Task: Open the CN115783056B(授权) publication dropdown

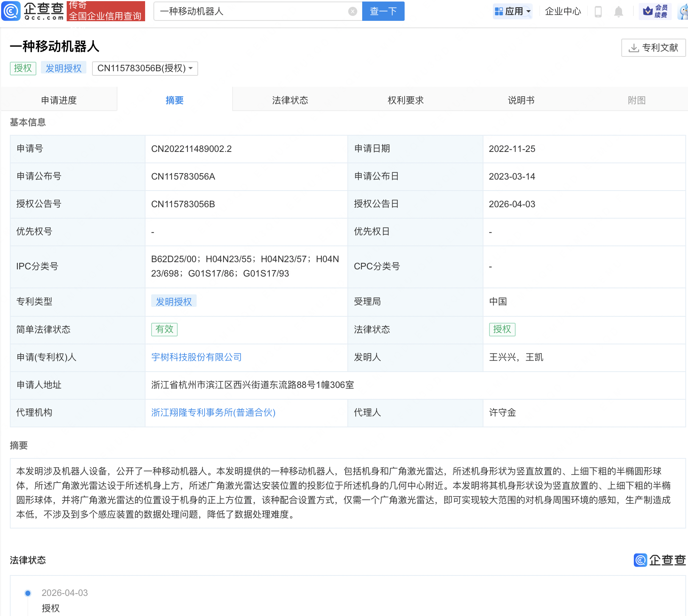Action: pos(144,69)
